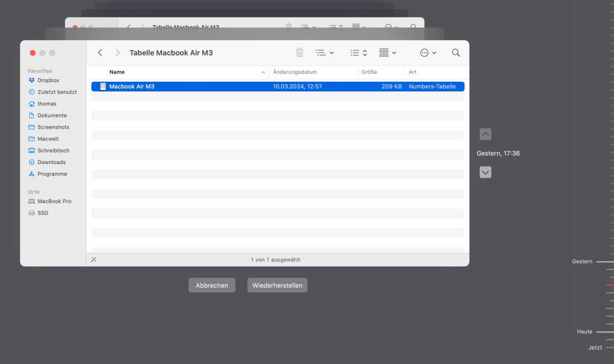Jump to later backup with down arrow

coord(486,172)
